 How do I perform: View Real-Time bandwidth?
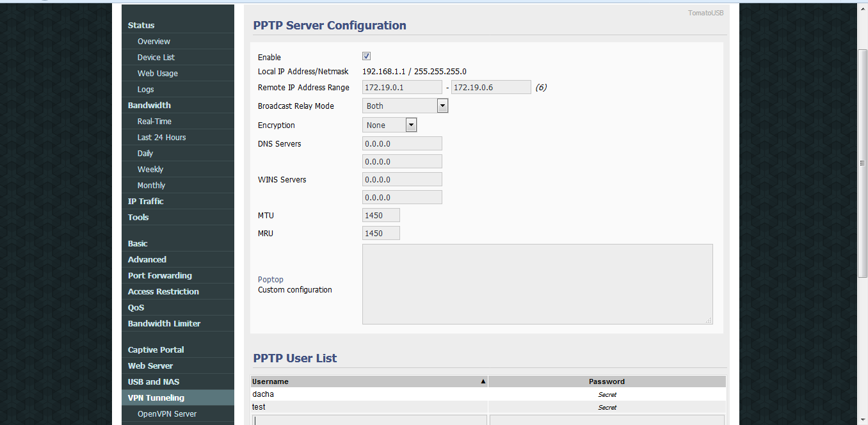click(x=178, y=121)
